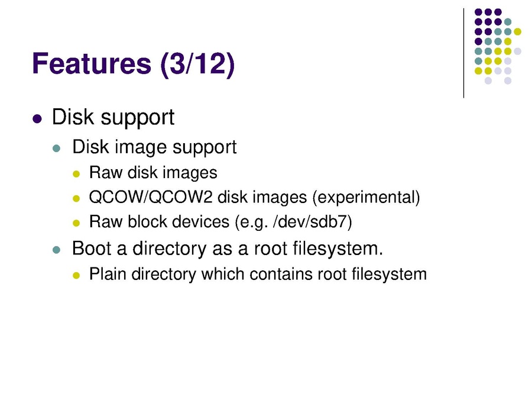Click the black bullet beside "Disk support"
The image size is (532, 400).
tap(37, 118)
